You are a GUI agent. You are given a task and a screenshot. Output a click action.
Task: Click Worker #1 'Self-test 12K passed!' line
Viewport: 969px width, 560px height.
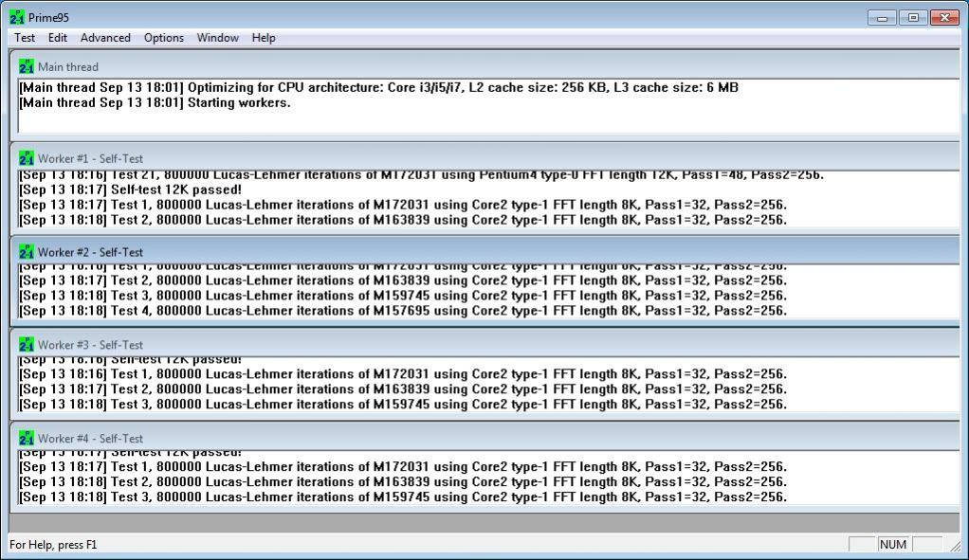(131, 190)
